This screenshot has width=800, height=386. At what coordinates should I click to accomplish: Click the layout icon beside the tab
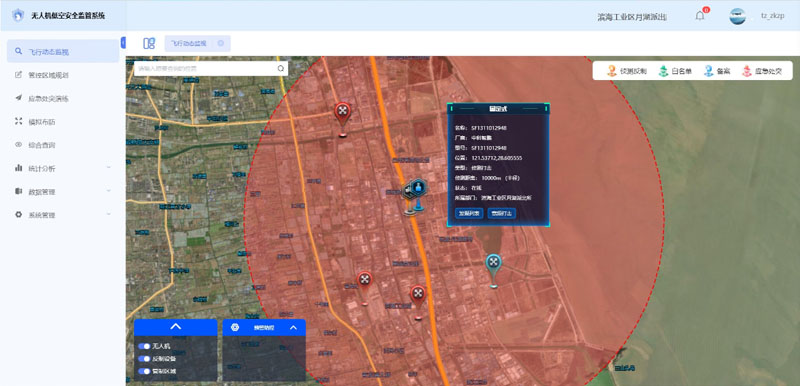(149, 43)
